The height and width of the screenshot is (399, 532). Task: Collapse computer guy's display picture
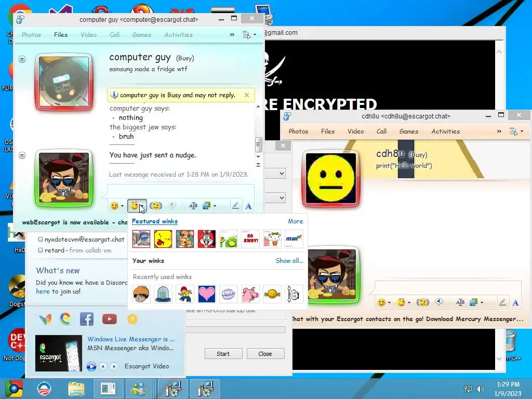(x=22, y=59)
